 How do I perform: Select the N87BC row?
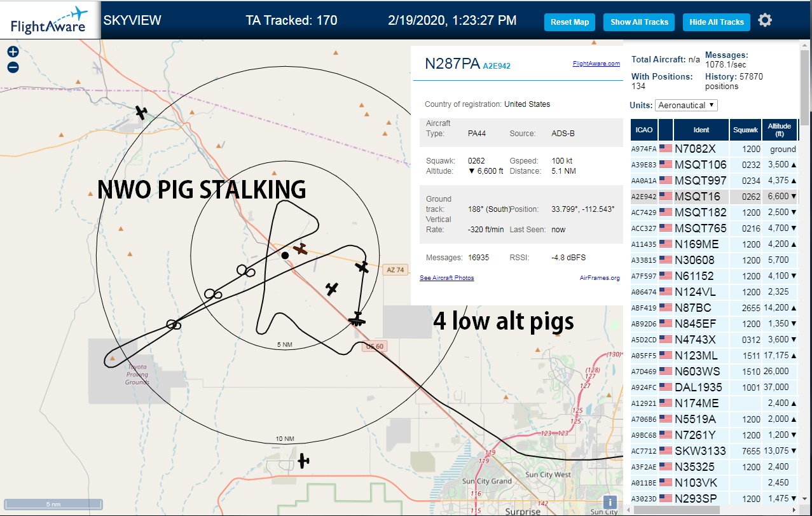click(x=713, y=308)
